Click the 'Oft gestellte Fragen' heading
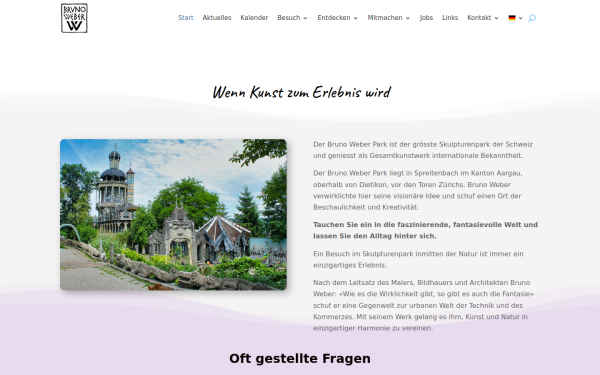Screen dimensions: 600x375 pyautogui.click(x=300, y=359)
